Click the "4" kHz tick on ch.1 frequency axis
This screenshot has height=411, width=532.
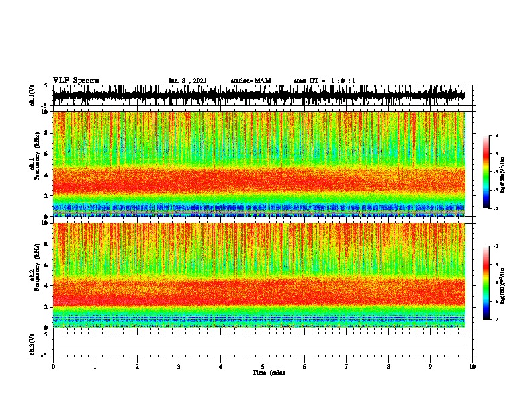(x=47, y=175)
